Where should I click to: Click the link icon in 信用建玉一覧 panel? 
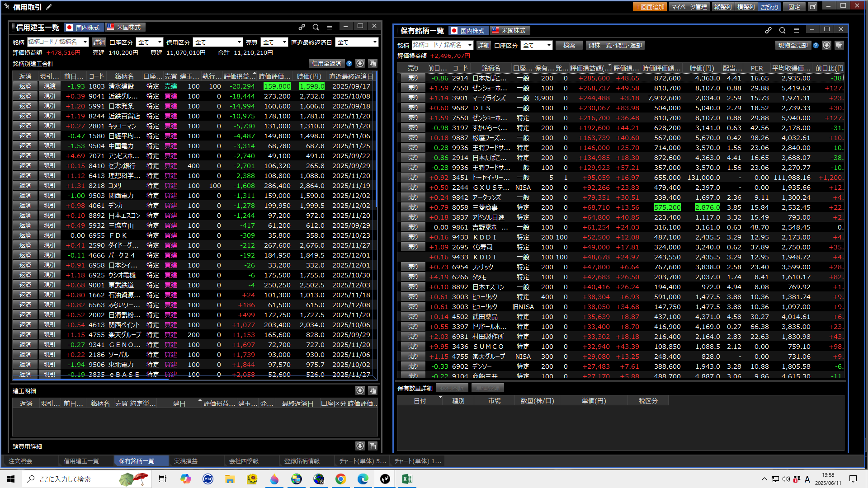click(x=302, y=27)
